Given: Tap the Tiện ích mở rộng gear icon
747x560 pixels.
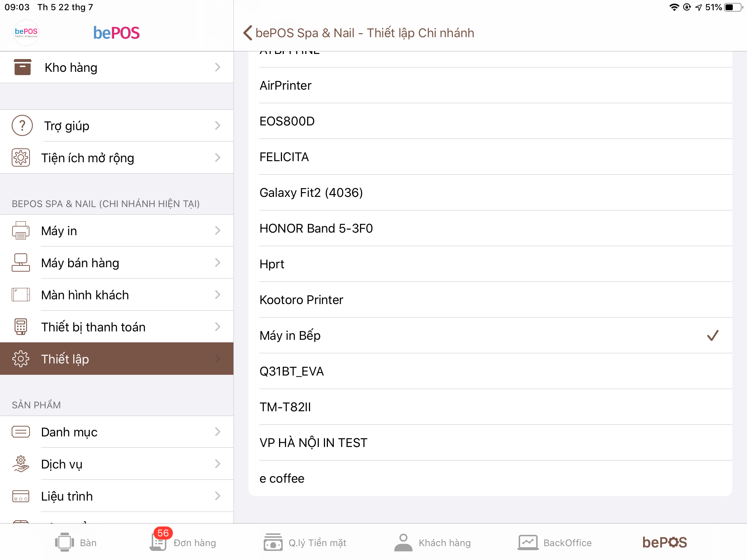Looking at the screenshot, I should [21, 157].
